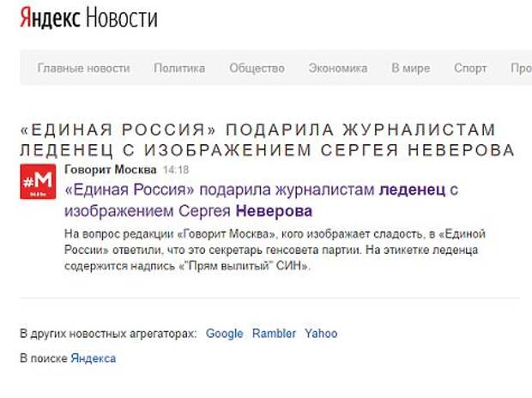This screenshot has height=398, width=532.
Task: Click the uppercase story headline «ЕДИНАЯ РОССИЯ» ПОДАРИЛА
Action: (x=268, y=140)
